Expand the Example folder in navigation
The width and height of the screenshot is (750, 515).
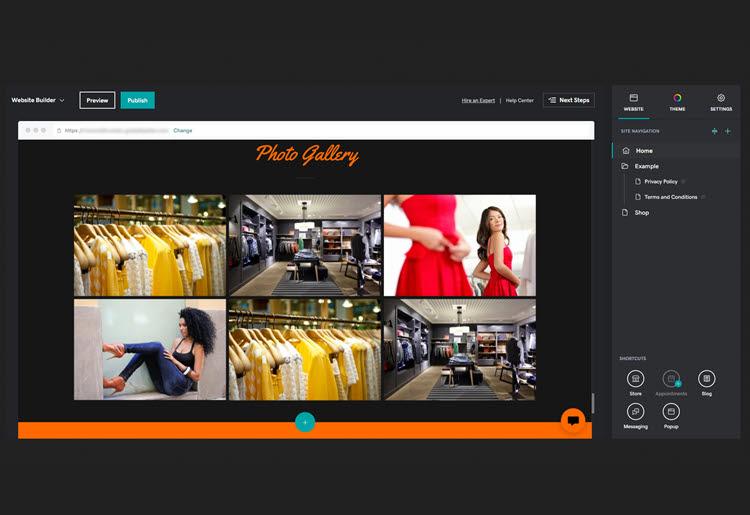click(646, 166)
